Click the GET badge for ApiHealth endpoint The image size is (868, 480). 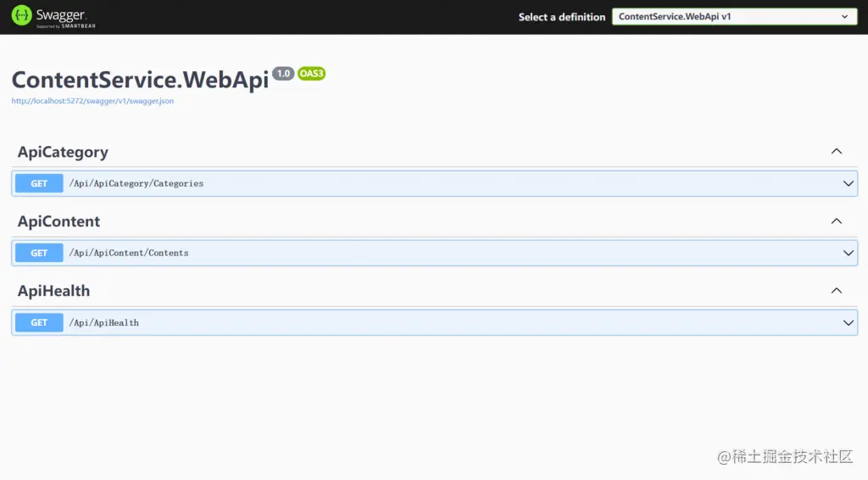(39, 323)
